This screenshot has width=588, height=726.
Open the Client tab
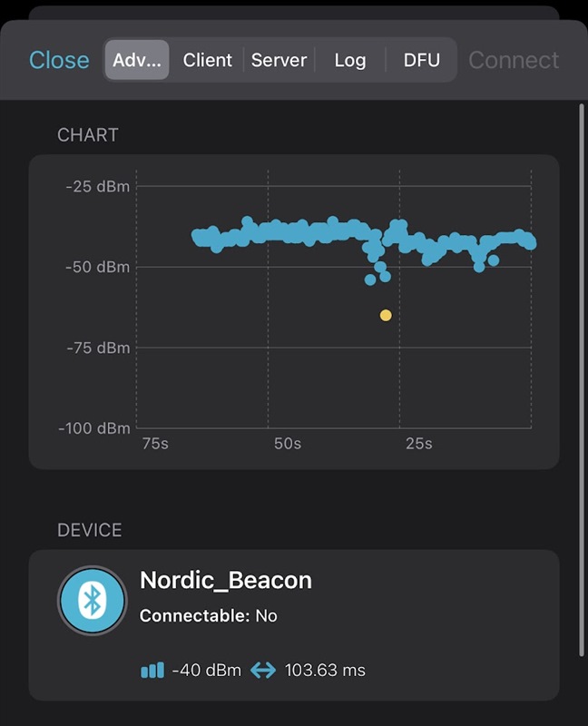tap(208, 60)
